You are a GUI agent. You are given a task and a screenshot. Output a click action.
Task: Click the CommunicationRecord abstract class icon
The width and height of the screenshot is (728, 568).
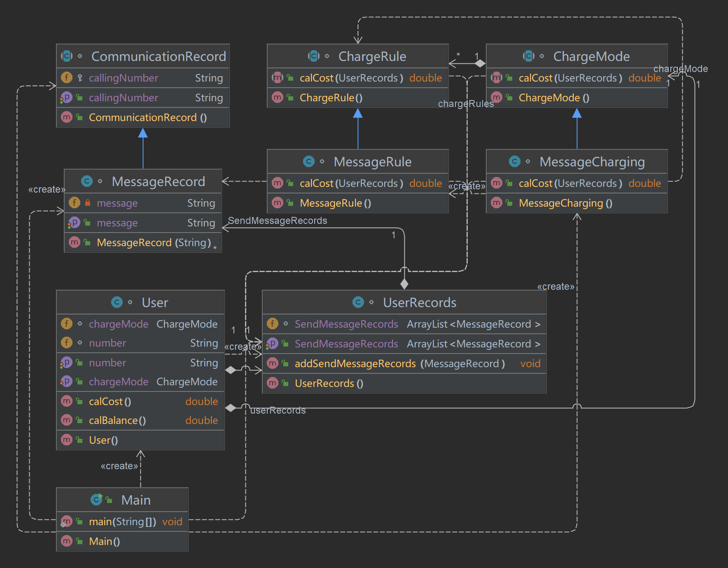coord(67,56)
